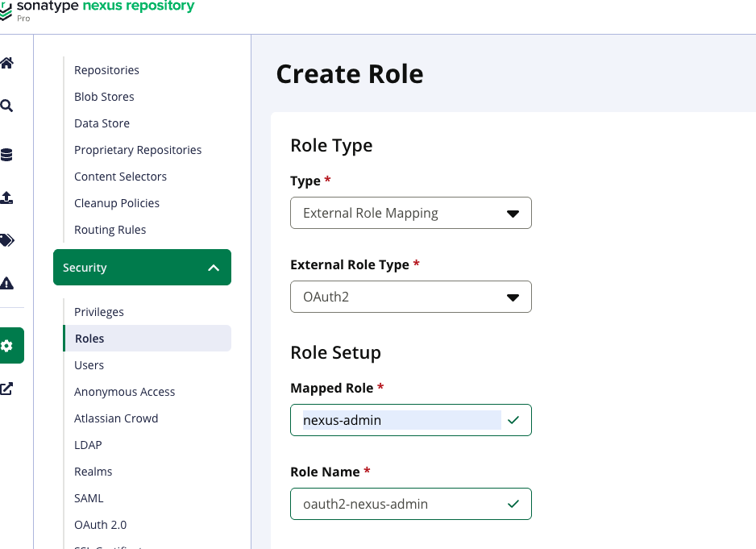The image size is (756, 549).
Task: Click the External Role Type label
Action: [350, 264]
